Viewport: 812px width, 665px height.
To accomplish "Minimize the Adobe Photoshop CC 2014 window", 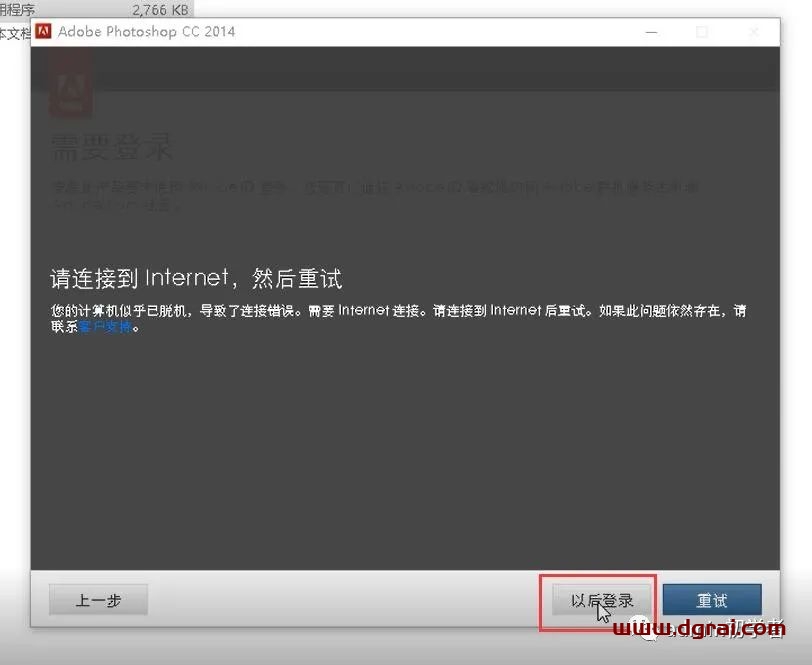I will [651, 32].
